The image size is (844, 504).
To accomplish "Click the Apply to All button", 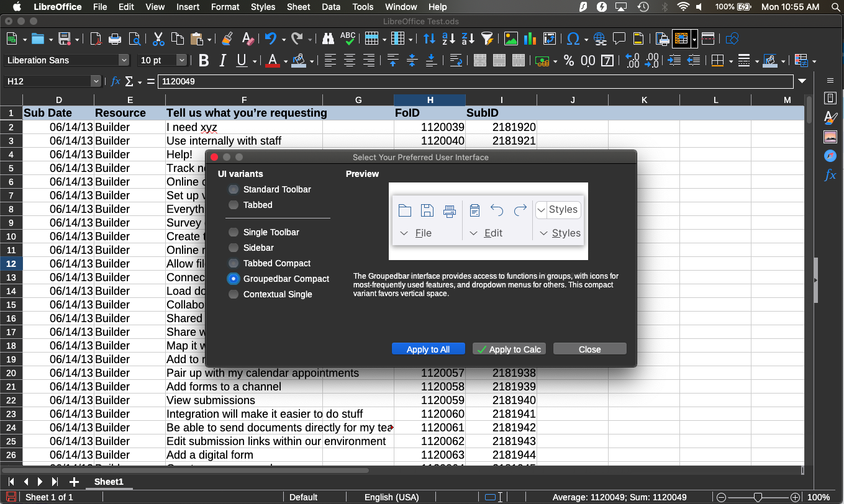I will [x=428, y=349].
